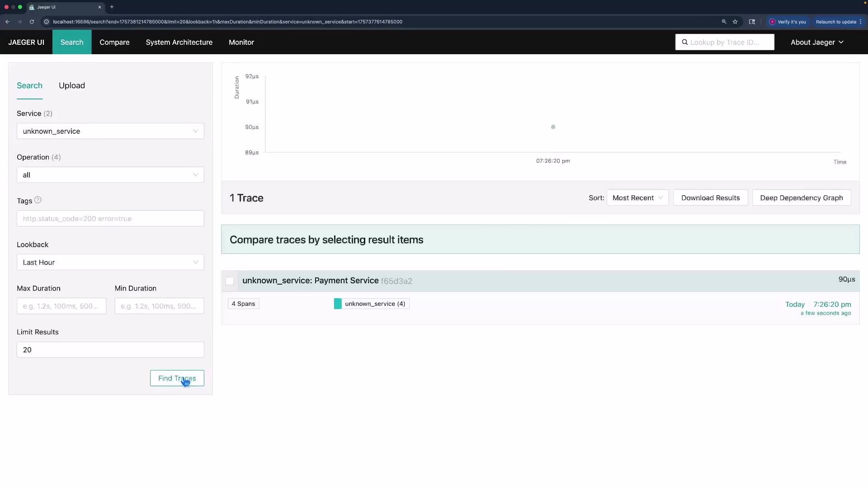This screenshot has height=488, width=868.
Task: Bookmark this page with the star icon
Action: pos(735,22)
